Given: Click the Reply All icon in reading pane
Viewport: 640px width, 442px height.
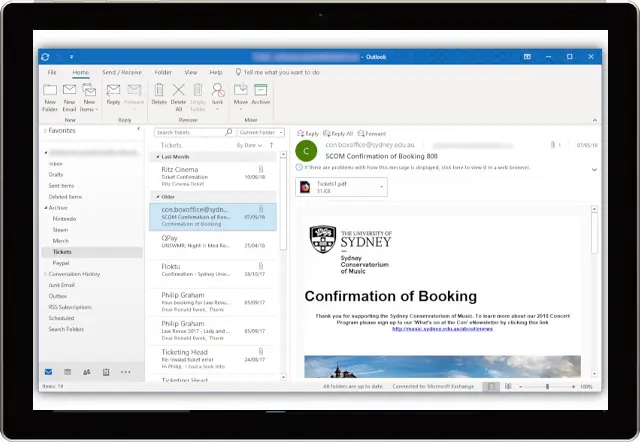Looking at the screenshot, I should point(338,133).
